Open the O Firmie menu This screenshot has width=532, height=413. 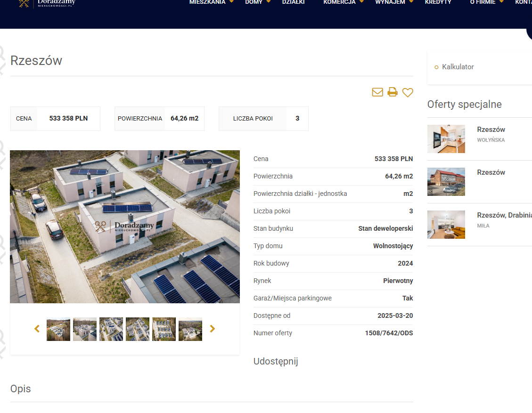(x=486, y=2)
